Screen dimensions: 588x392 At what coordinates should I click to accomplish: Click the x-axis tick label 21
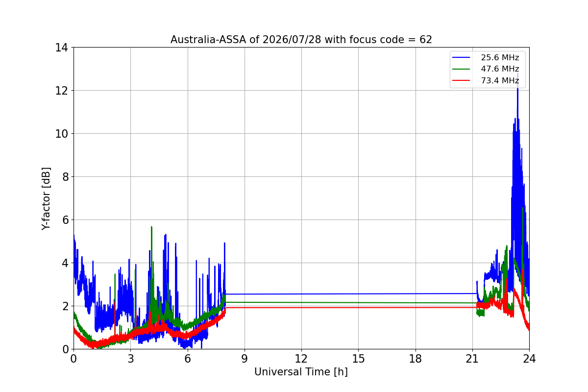click(472, 359)
